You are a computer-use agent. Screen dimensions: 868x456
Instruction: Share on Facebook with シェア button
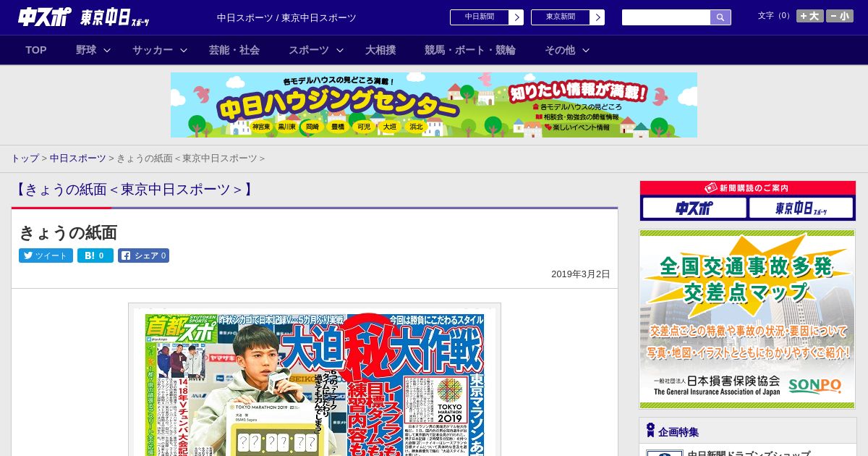coord(144,256)
